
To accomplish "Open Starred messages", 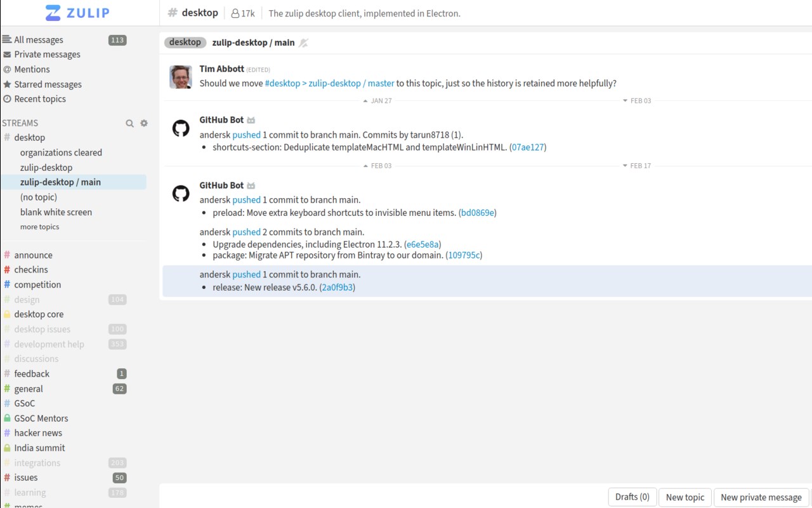I will coord(48,84).
